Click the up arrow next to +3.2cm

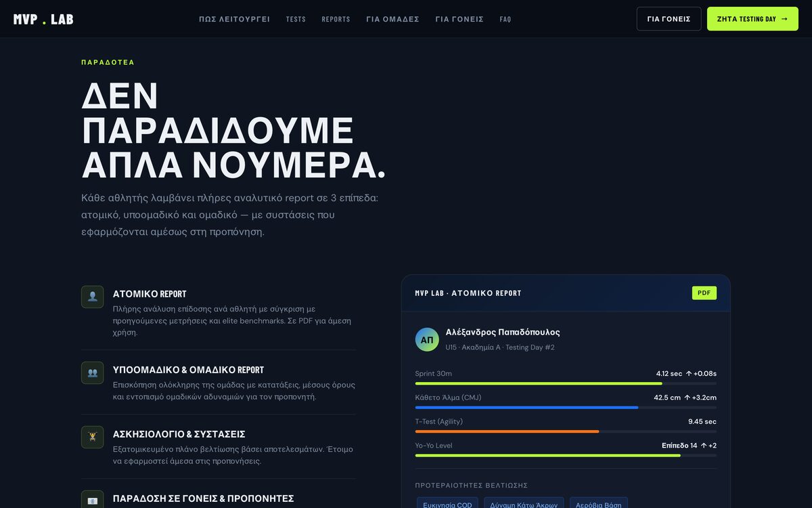click(x=687, y=398)
